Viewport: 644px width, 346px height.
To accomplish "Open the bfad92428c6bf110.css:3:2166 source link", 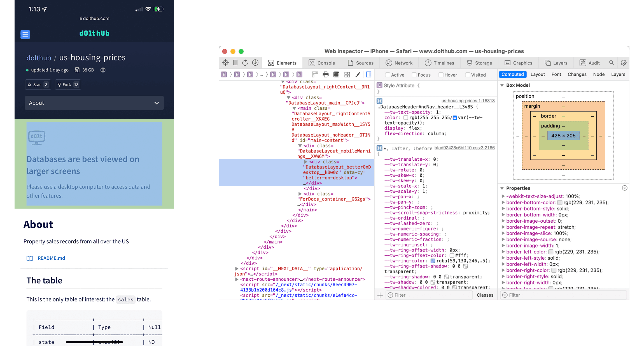I will click(x=465, y=148).
